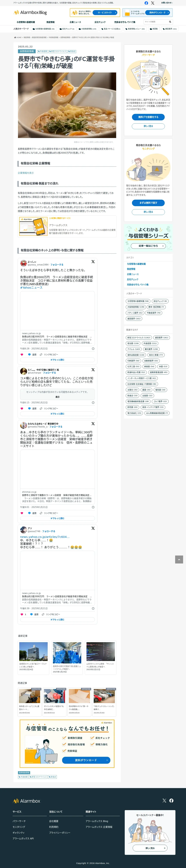
Task: Click 詳しく見る under パワーサーチ
Action: tap(148, 126)
